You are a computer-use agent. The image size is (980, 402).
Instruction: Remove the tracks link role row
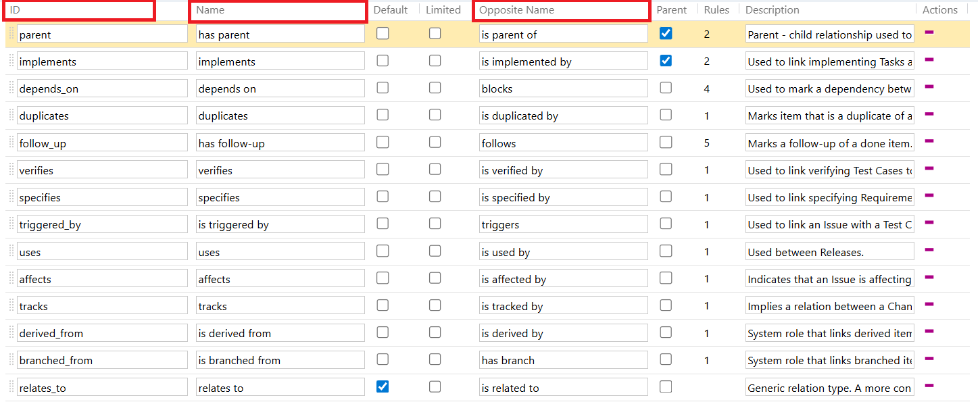(929, 304)
